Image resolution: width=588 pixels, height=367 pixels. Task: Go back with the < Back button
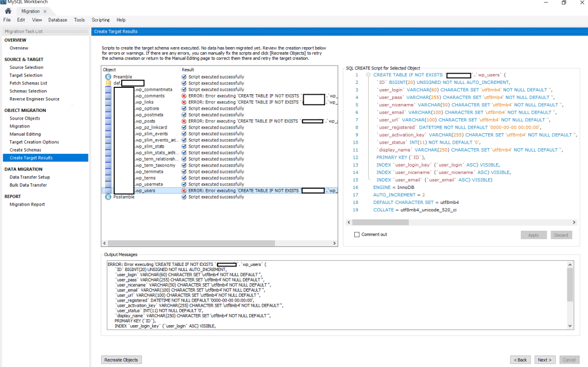pyautogui.click(x=520, y=360)
